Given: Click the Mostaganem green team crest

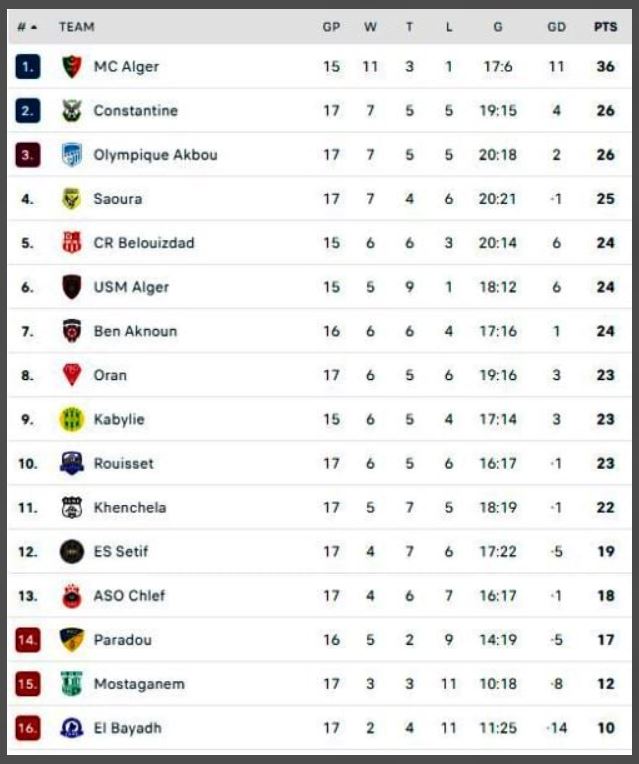Looking at the screenshot, I should 72,684.
